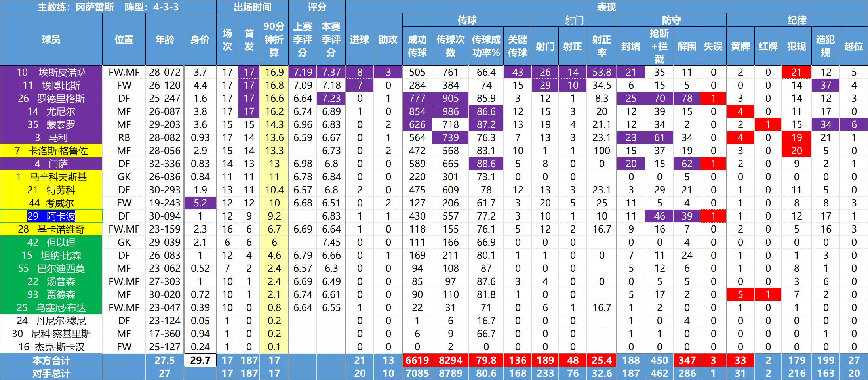Image resolution: width=868 pixels, height=380 pixels.
Task: Click the 解围 column header
Action: pos(687,46)
